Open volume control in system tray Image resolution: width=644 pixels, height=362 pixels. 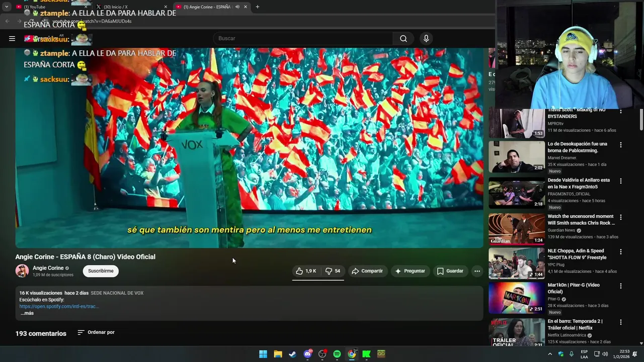(605, 354)
